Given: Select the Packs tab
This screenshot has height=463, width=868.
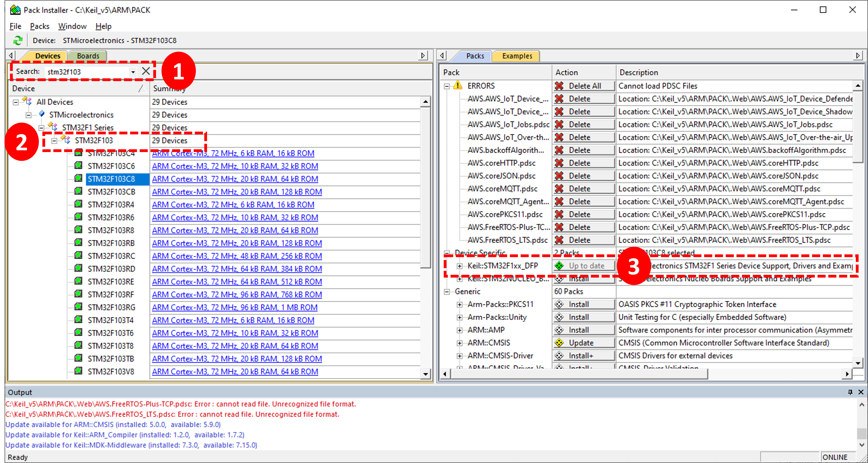Looking at the screenshot, I should (475, 56).
